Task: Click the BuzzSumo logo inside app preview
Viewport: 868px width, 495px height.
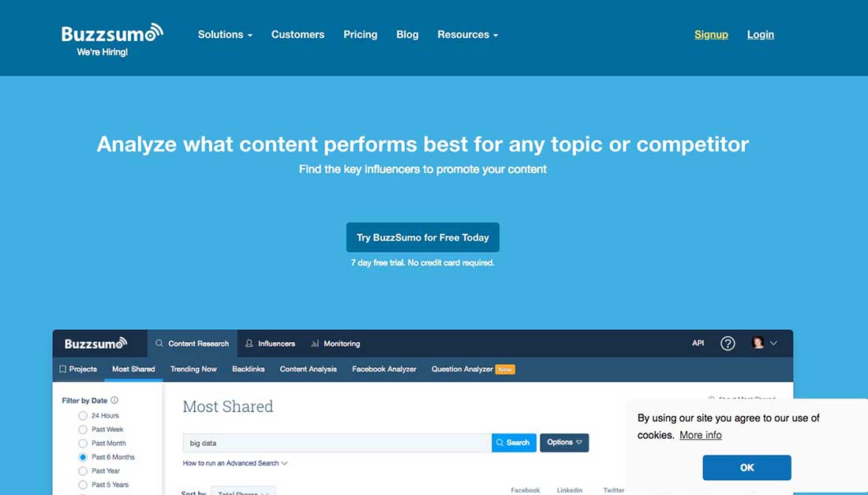Action: tap(95, 343)
